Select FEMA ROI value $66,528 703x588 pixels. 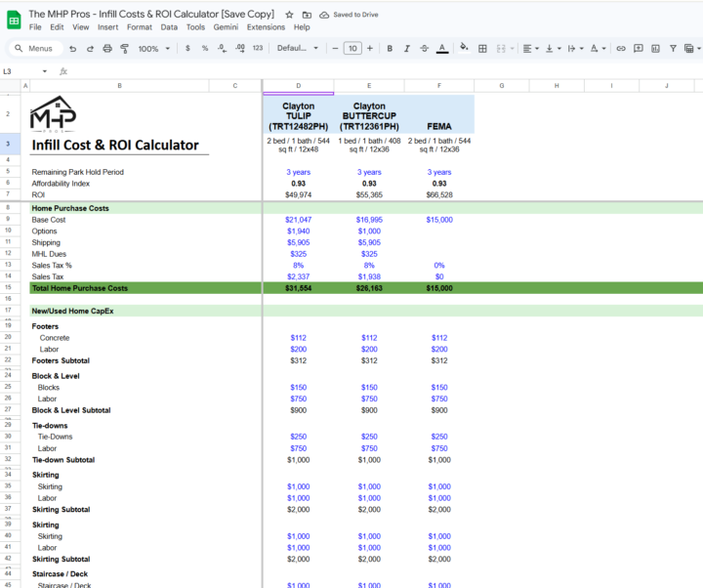tap(439, 194)
